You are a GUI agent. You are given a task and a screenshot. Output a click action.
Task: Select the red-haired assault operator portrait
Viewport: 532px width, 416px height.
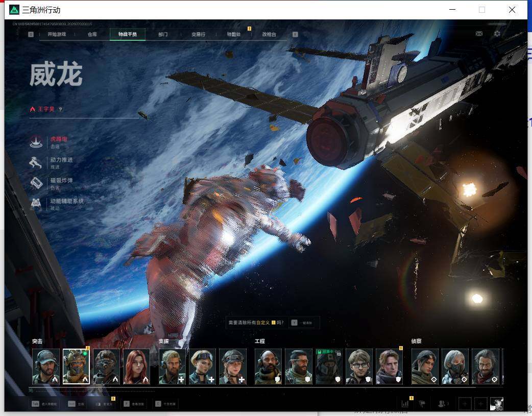click(x=136, y=366)
